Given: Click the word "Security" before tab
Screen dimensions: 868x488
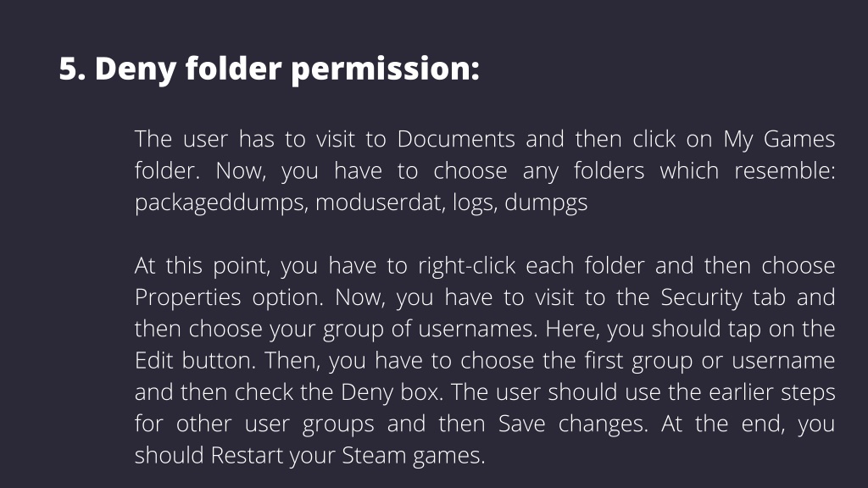Looking at the screenshot, I should point(701,298).
